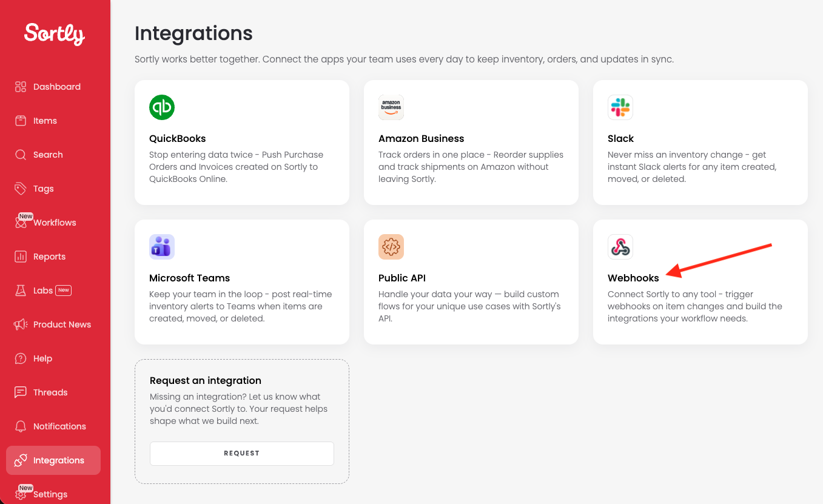Click the Slack logo icon
This screenshot has height=504, width=823.
coord(620,107)
